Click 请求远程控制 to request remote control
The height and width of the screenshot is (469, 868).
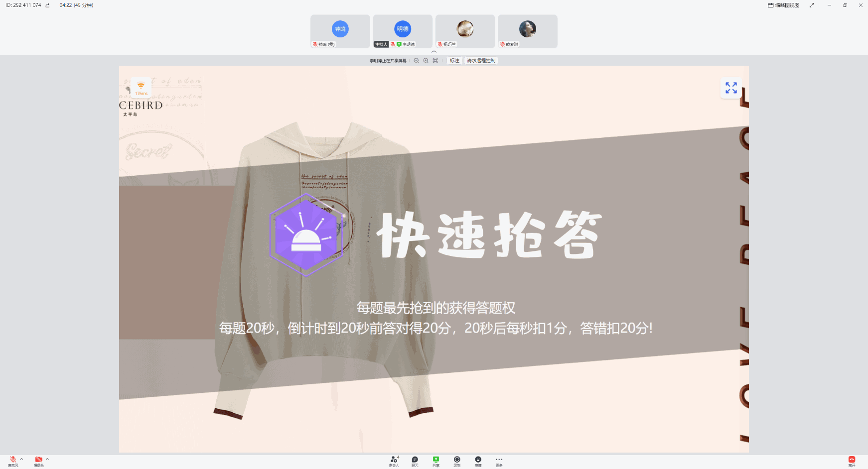(481, 61)
